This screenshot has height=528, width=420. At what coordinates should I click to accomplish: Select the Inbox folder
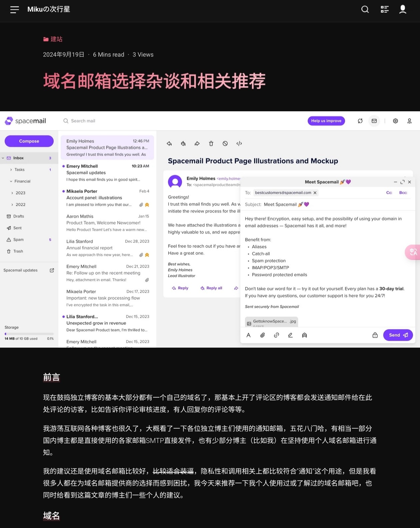(x=29, y=158)
